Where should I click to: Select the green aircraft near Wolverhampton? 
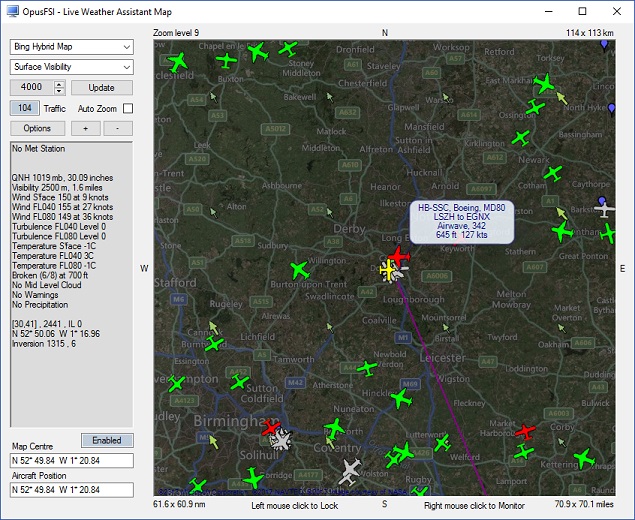coord(177,383)
